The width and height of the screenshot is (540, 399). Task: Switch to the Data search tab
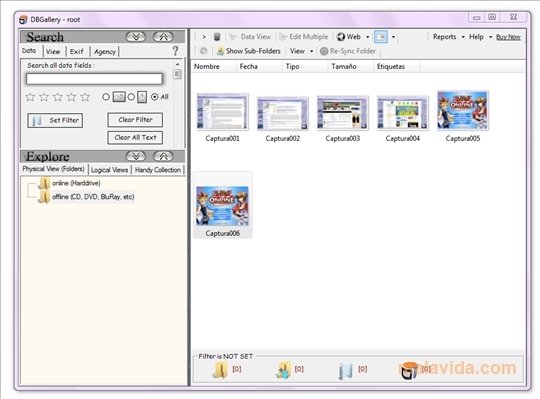[x=29, y=51]
